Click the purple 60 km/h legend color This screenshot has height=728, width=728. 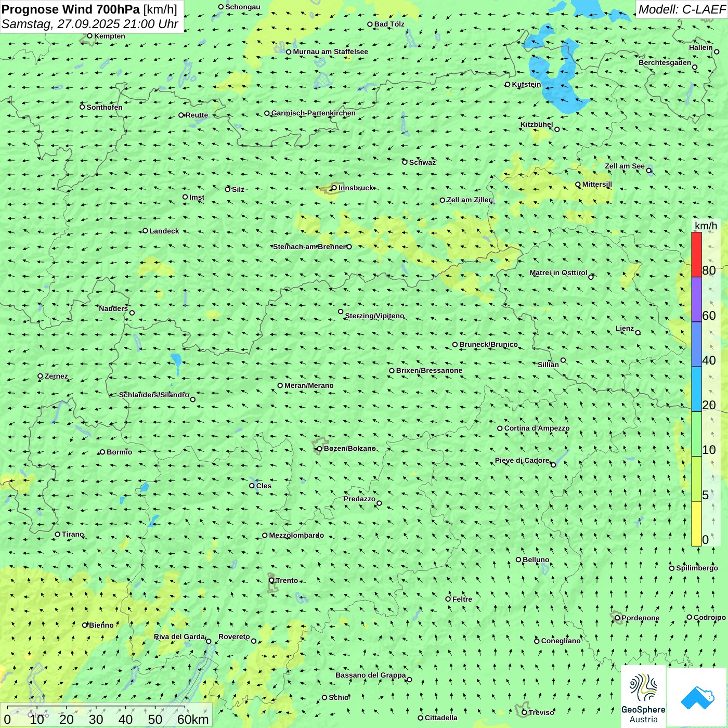click(x=696, y=300)
